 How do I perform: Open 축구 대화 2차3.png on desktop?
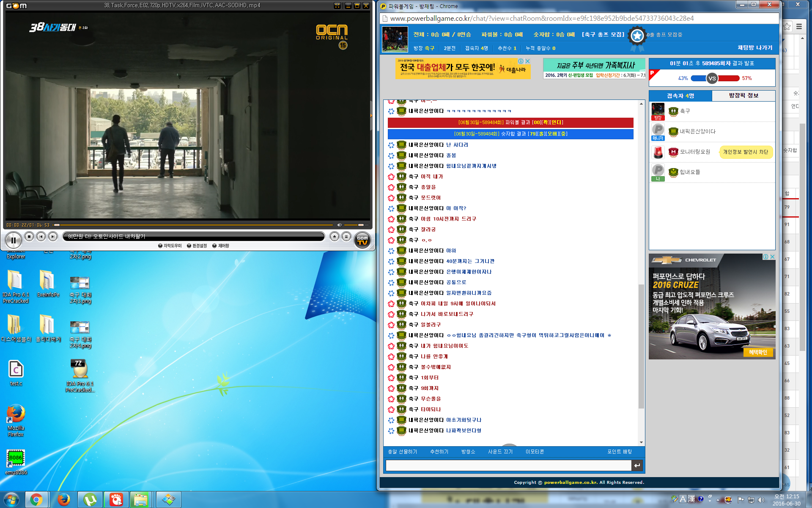pyautogui.click(x=80, y=290)
